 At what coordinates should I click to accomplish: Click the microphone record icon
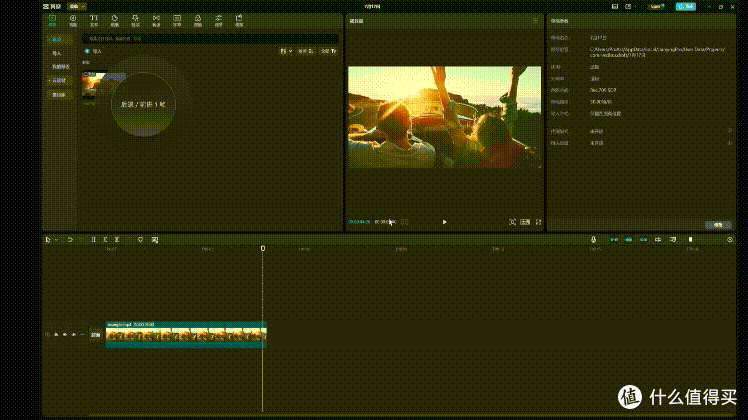coord(593,240)
